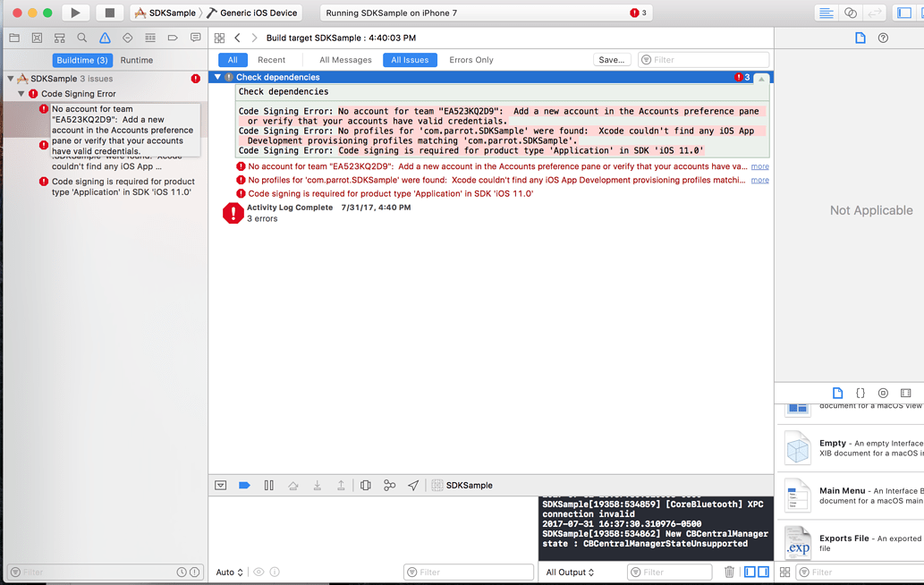Screen dimensions: 924x585
Task: Open the Code Snippet library braces icon
Action: 860,393
